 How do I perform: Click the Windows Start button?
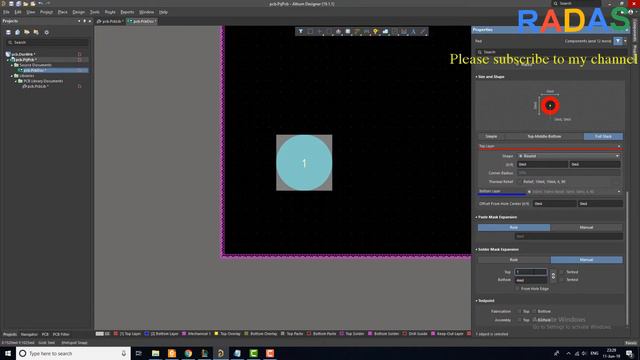point(8,353)
